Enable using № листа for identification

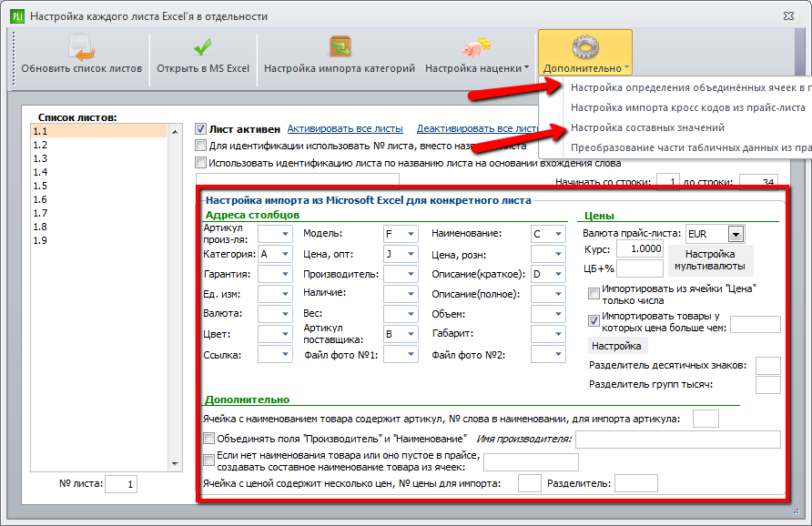(x=200, y=146)
